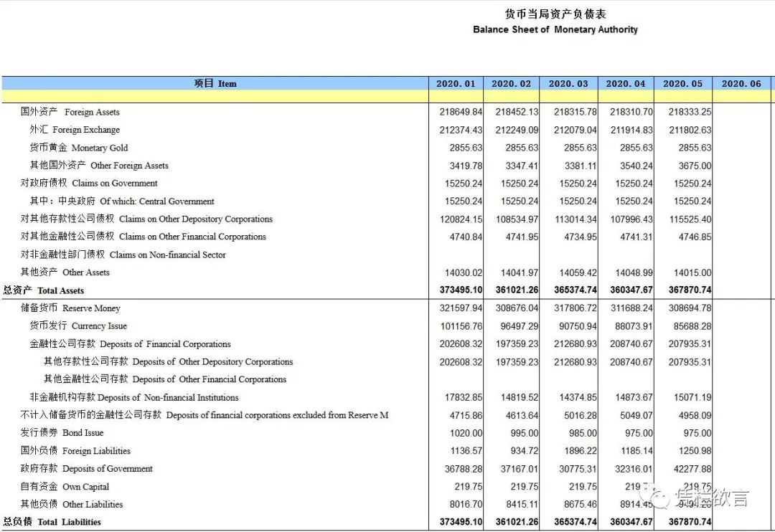Select Deposits of Government value 30775.31

point(578,469)
